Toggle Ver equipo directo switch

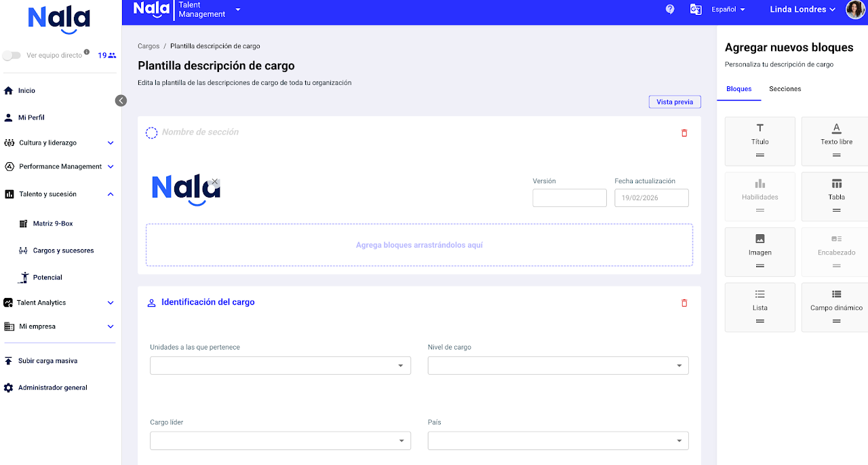tap(12, 56)
